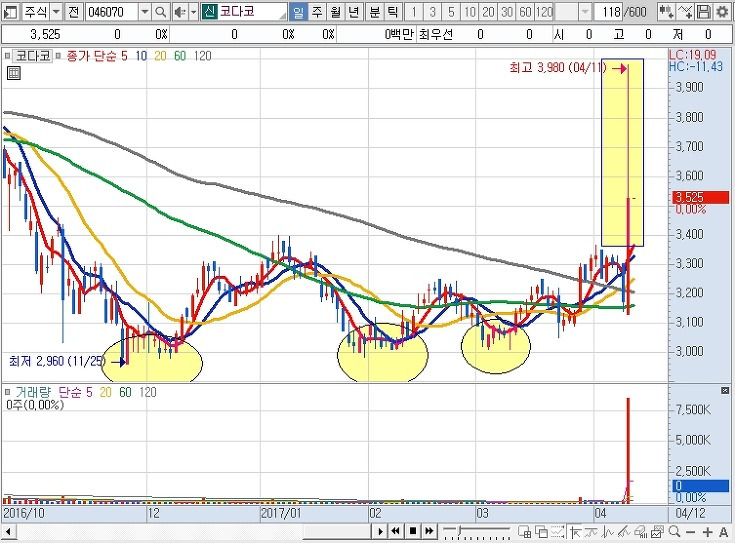This screenshot has width=735, height=543.
Task: Click the overlapping windows icon
Action: [541, 532]
